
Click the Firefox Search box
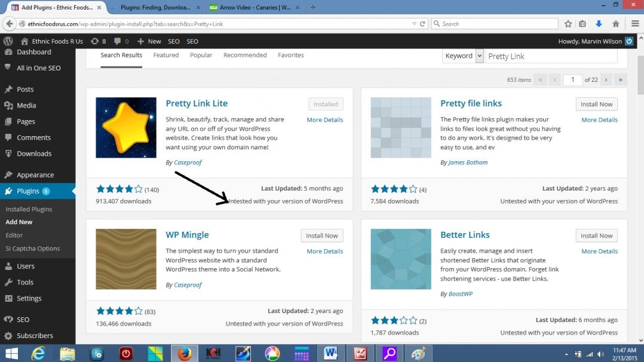(495, 24)
